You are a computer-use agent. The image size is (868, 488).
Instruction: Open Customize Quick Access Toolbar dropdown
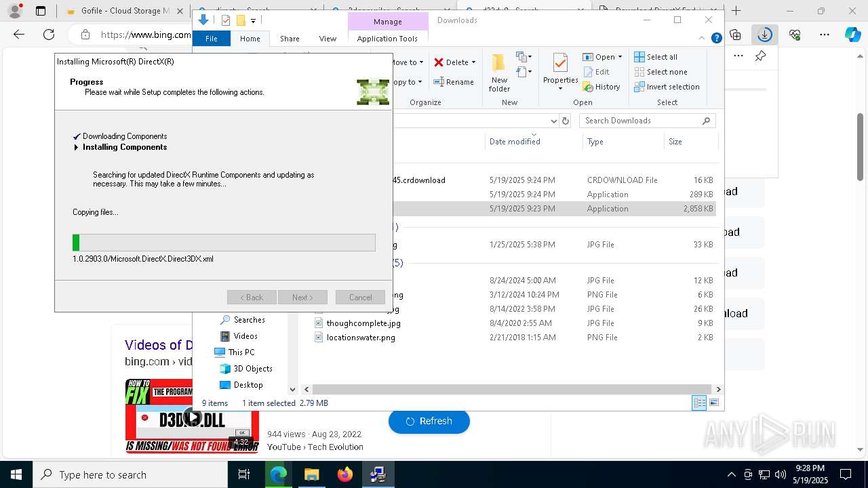(253, 21)
